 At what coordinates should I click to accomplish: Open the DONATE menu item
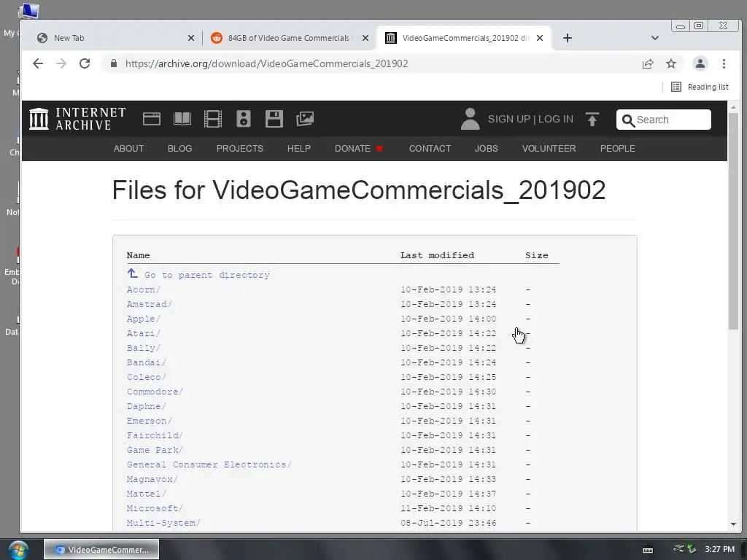(358, 149)
